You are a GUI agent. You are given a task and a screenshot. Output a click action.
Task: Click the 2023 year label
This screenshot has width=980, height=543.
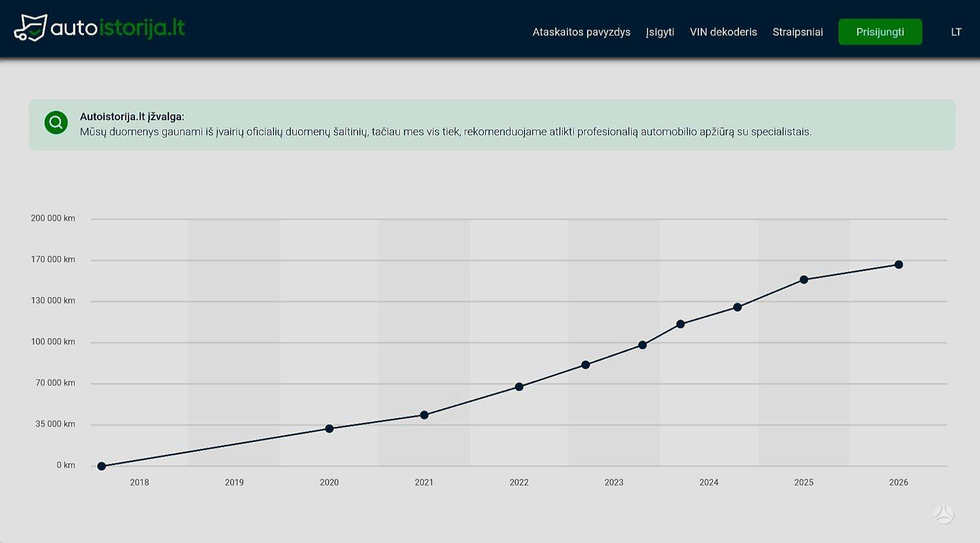[x=614, y=482]
